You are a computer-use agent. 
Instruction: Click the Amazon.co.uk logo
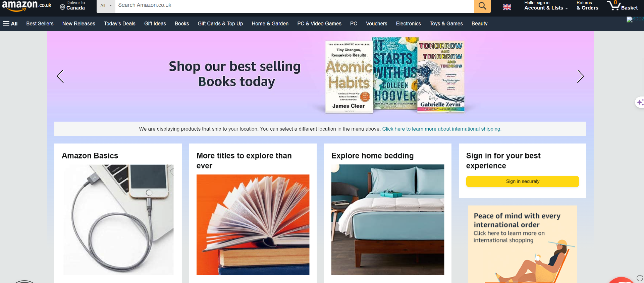coord(26,6)
